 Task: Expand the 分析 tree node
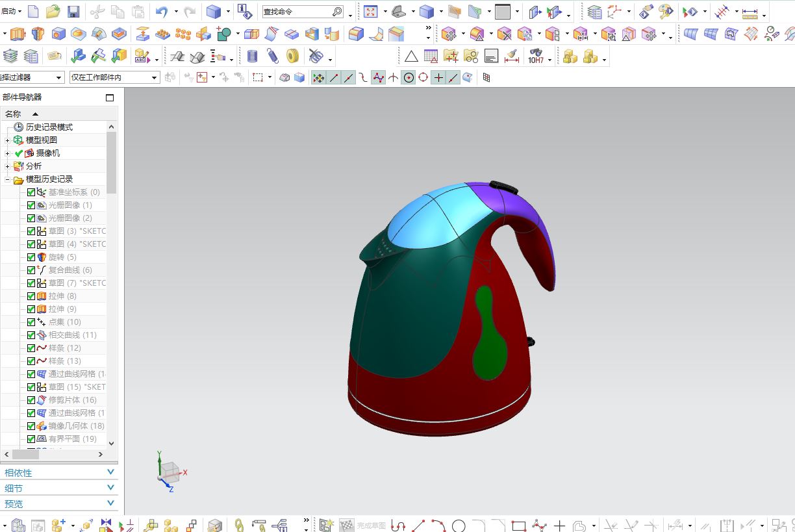(x=8, y=166)
